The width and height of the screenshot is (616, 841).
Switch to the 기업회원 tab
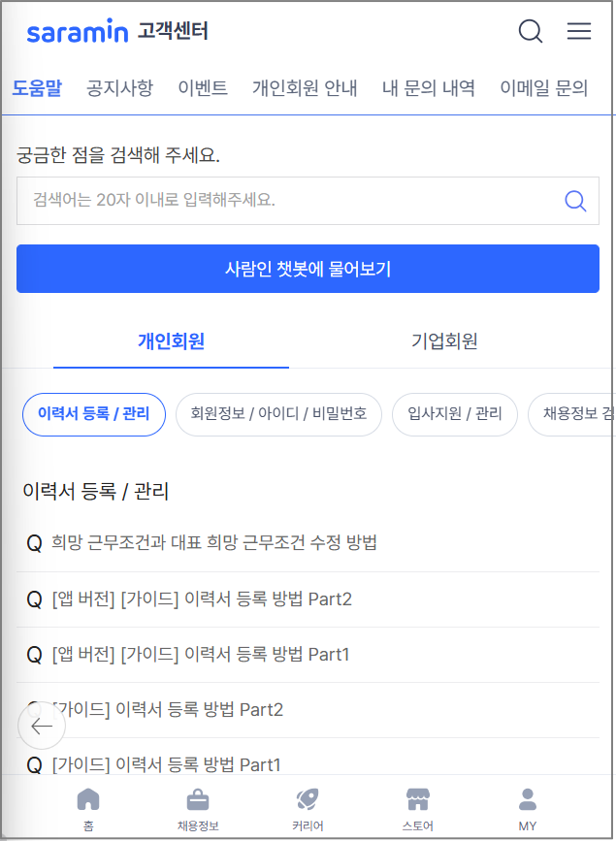click(x=444, y=340)
